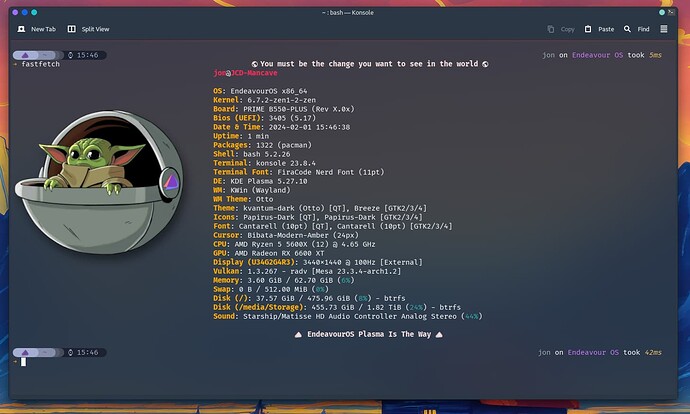Click the Split View icon
This screenshot has height=414, width=690.
(x=71, y=29)
